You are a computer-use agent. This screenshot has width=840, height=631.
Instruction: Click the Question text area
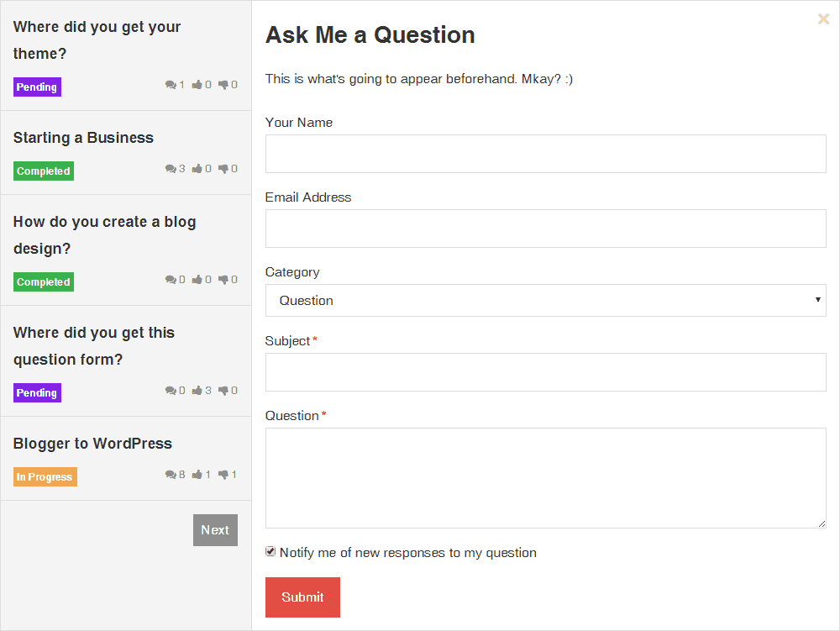(545, 478)
